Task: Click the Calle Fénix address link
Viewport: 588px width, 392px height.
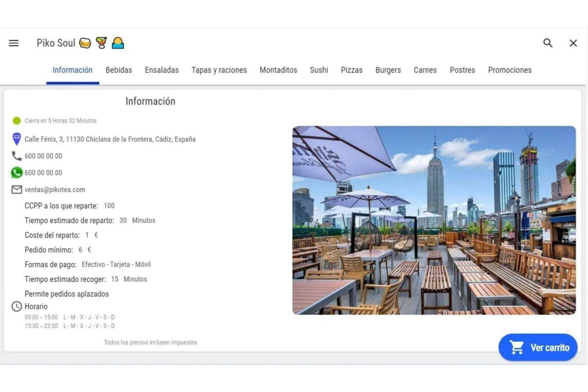Action: (x=110, y=139)
